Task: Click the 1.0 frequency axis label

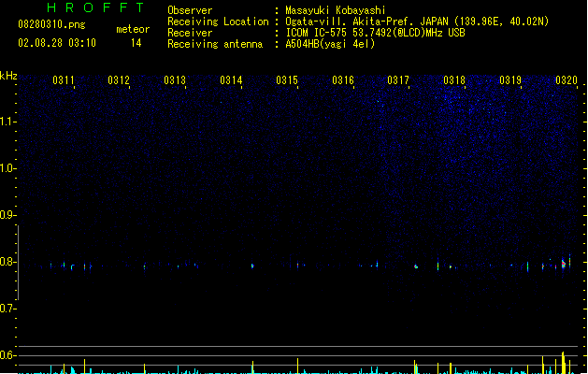Action: [x=7, y=168]
